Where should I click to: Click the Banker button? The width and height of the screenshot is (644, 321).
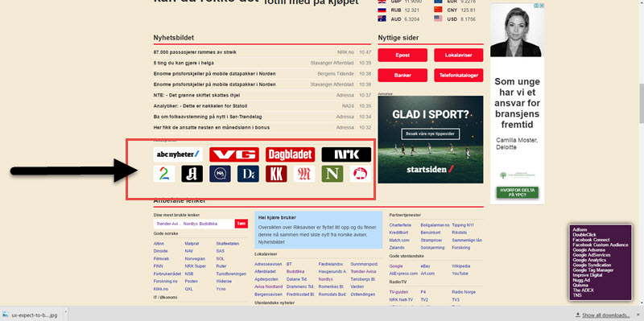[x=402, y=76]
